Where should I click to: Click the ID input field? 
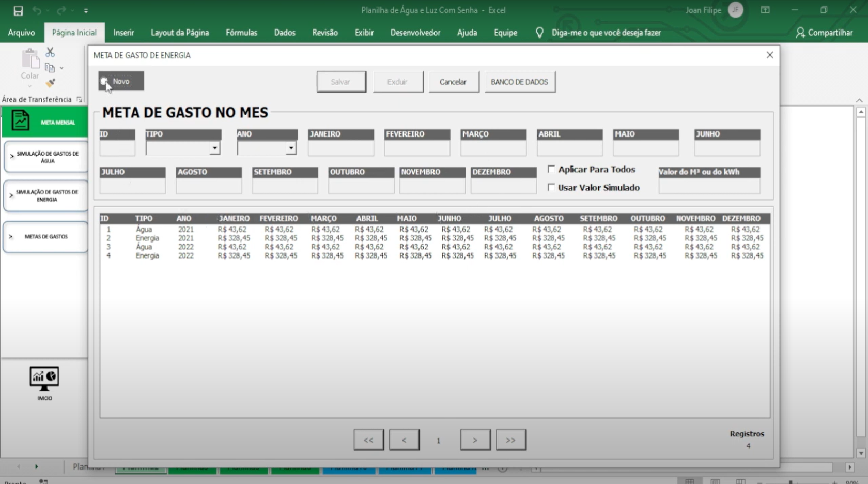pos(117,148)
